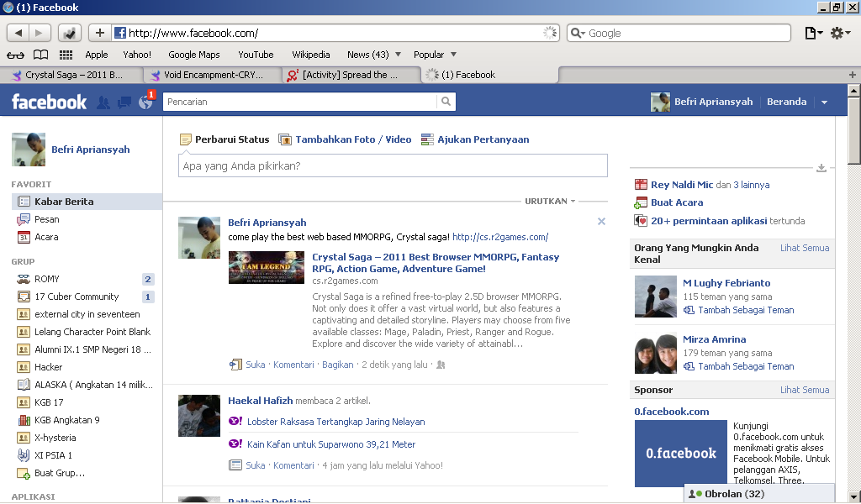Open the Reading List glasses icon
This screenshot has width=861, height=504.
click(15, 55)
